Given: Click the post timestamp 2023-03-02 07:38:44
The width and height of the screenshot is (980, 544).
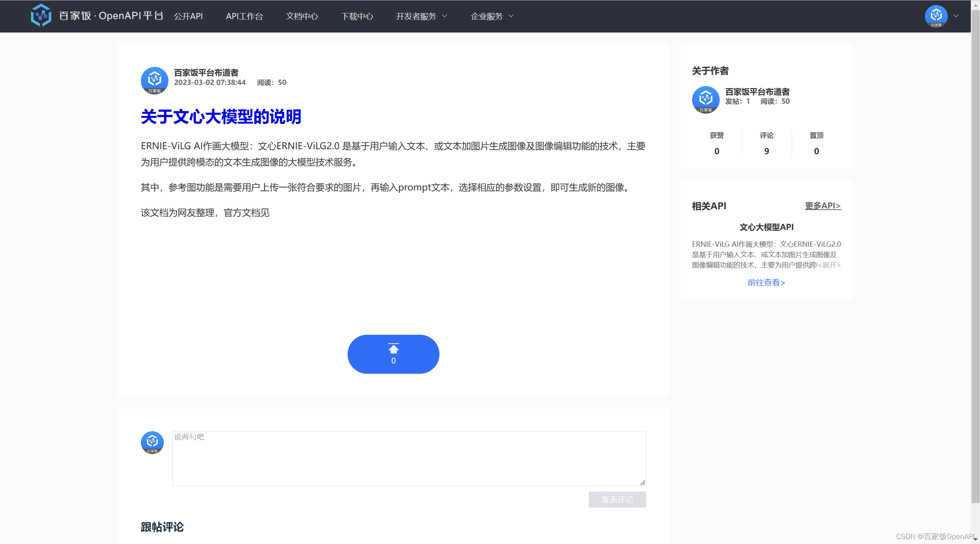Looking at the screenshot, I should coord(210,83).
